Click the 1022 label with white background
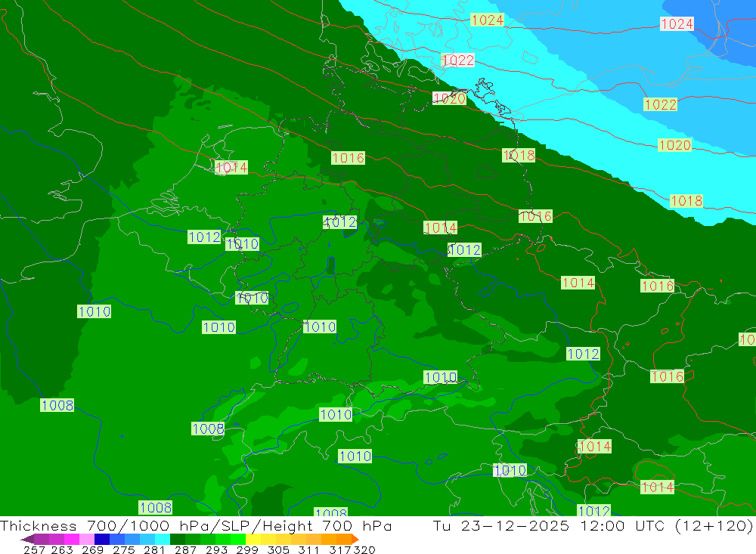Viewport: 756px width, 554px height. pyautogui.click(x=458, y=60)
